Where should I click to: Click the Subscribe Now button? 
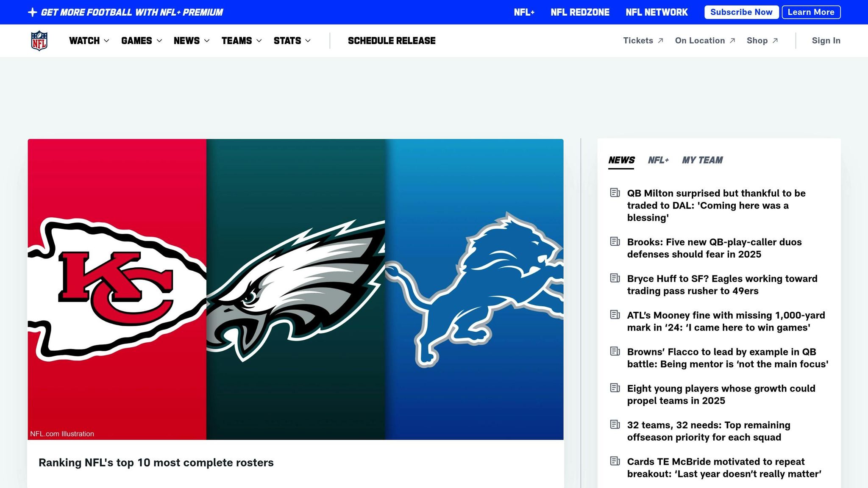coord(741,12)
